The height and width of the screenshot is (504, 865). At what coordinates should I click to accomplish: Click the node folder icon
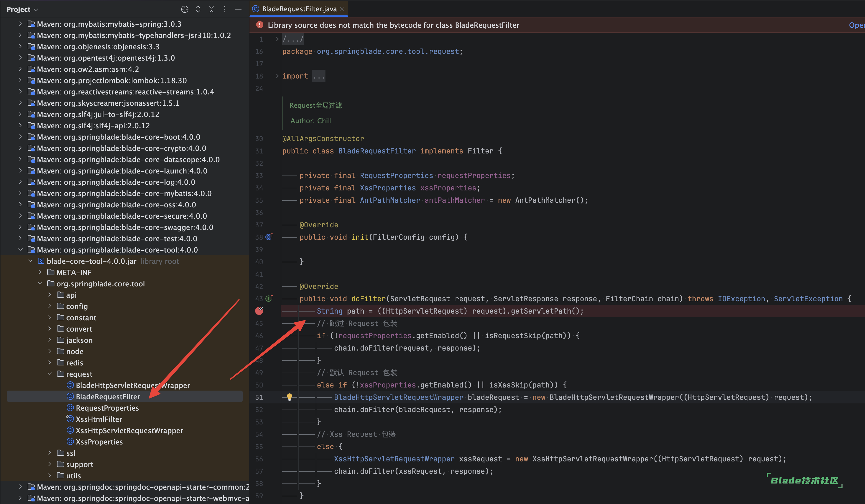click(x=61, y=351)
